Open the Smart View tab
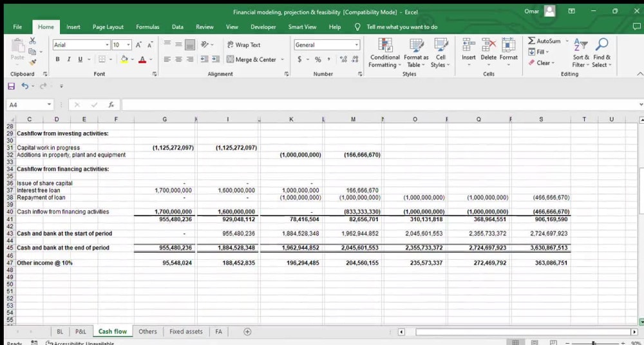This screenshot has width=644, height=345. pos(302,26)
